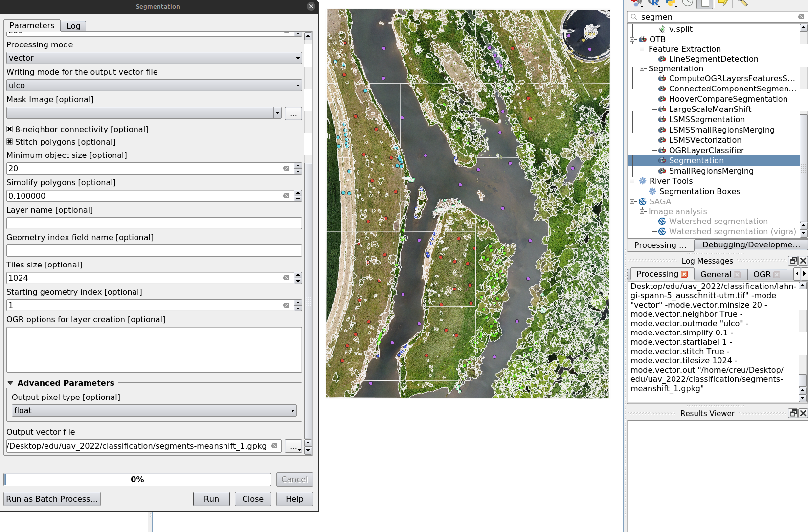Clear the toolbox search field
This screenshot has width=808, height=532.
click(x=801, y=17)
